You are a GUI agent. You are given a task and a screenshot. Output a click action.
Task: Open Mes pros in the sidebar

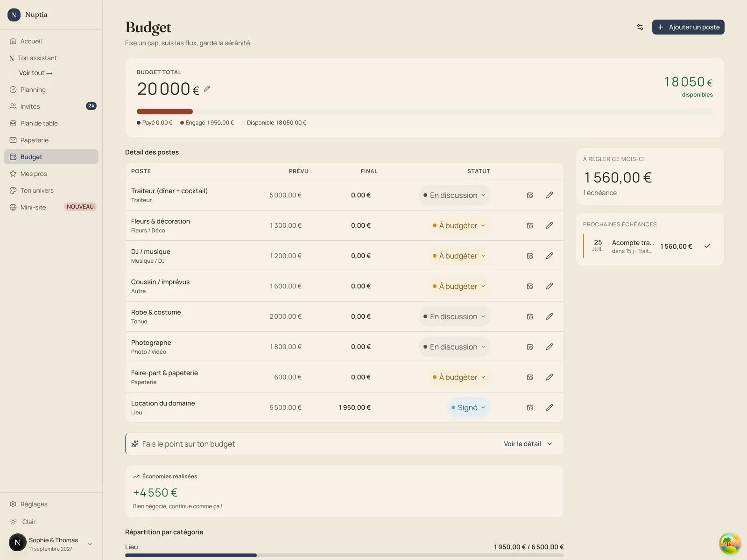(51, 174)
